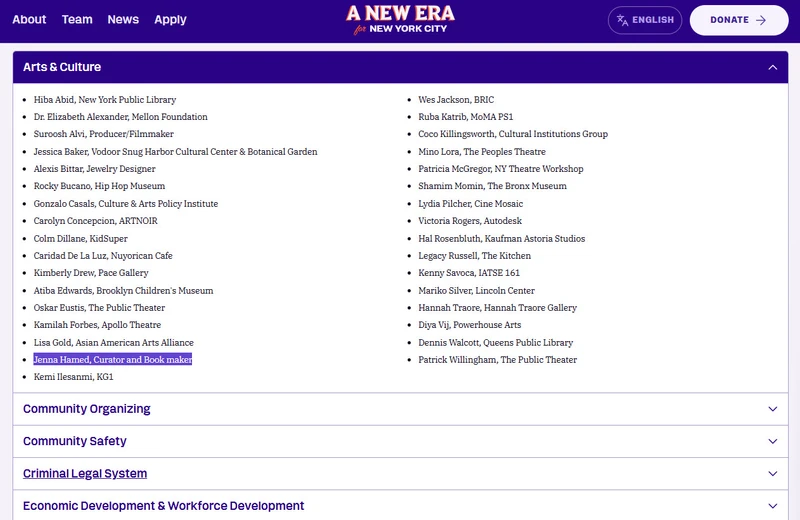Click Caridad De La Luz, Nuyorican Cafe
800x520 pixels.
tap(103, 255)
